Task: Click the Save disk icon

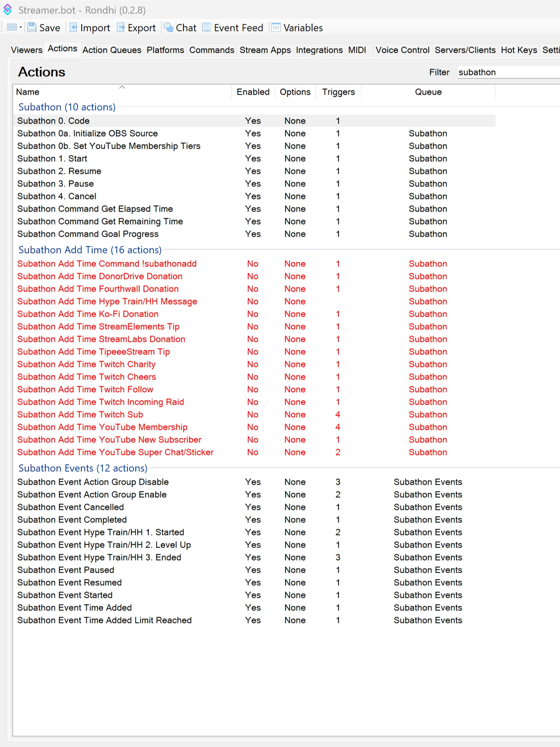Action: (32, 28)
